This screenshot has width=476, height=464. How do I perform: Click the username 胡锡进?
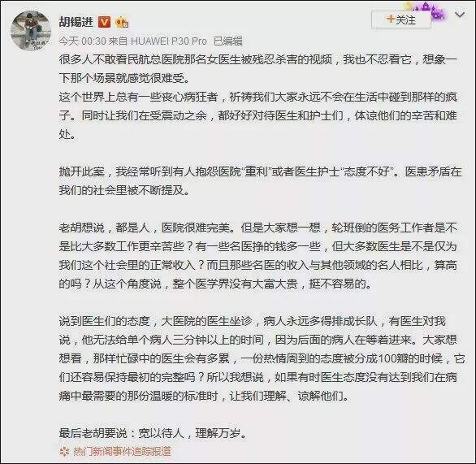click(76, 22)
